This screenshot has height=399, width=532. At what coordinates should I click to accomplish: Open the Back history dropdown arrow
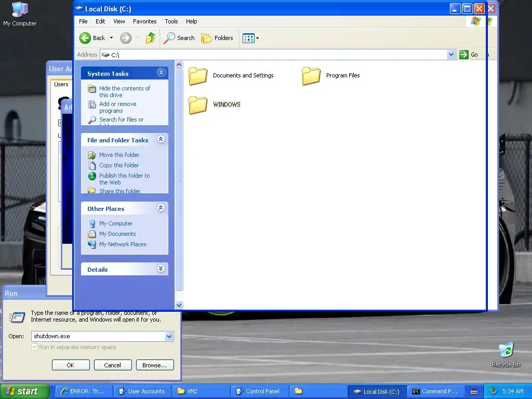[111, 38]
